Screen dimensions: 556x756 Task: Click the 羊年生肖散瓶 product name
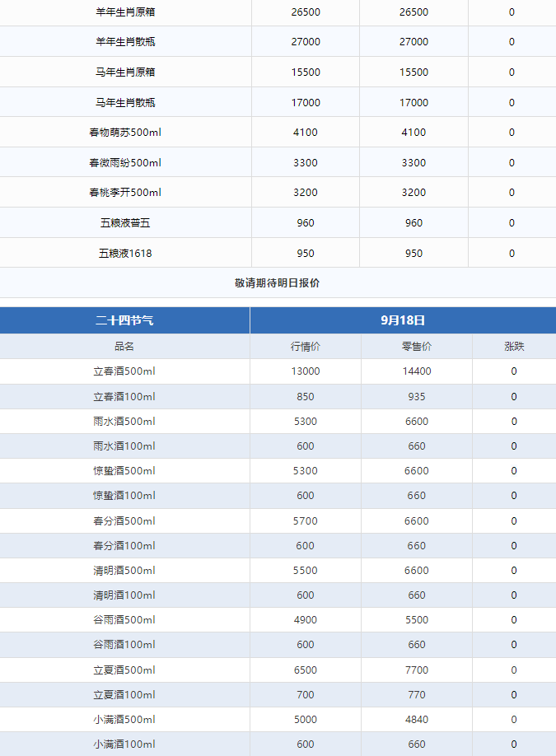[x=125, y=42]
